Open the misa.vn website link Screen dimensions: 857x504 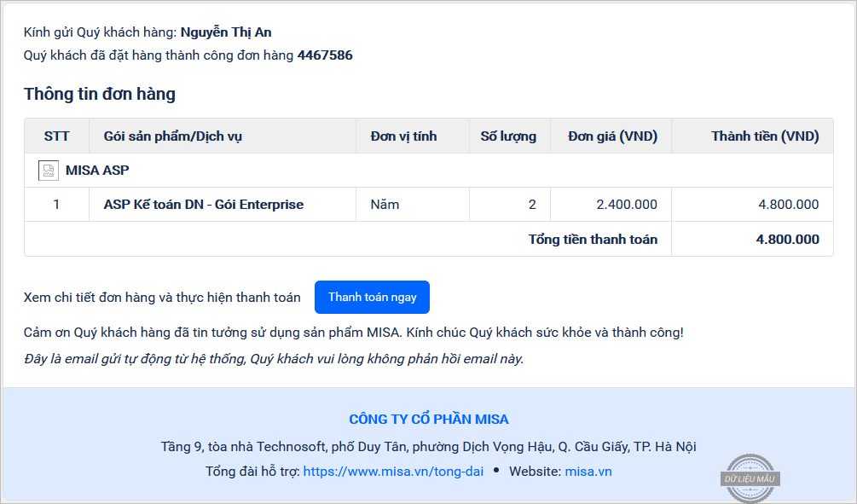pos(588,472)
